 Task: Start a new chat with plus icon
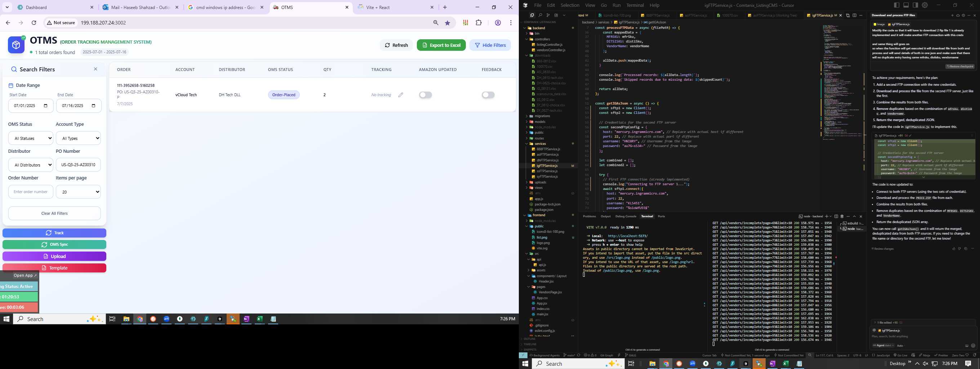(952, 15)
